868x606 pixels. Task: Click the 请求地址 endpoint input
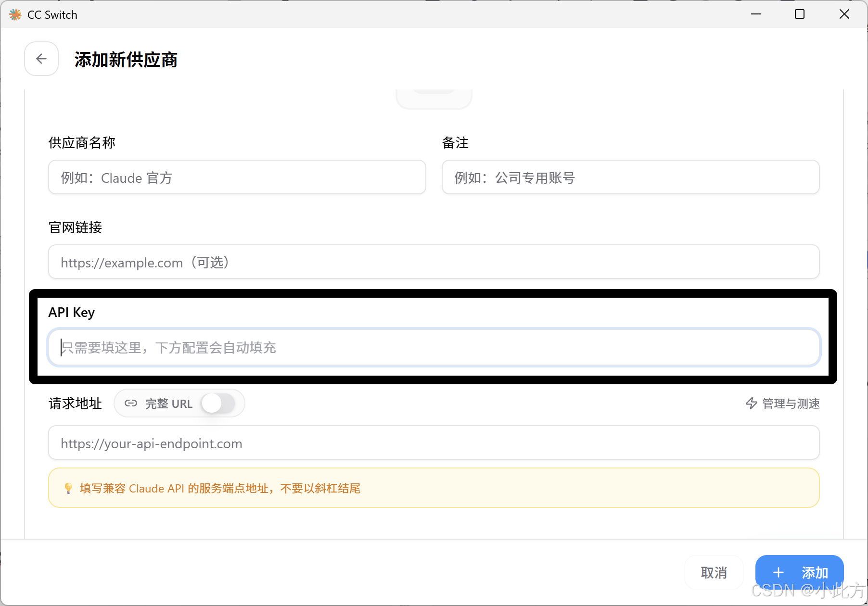[x=434, y=443]
